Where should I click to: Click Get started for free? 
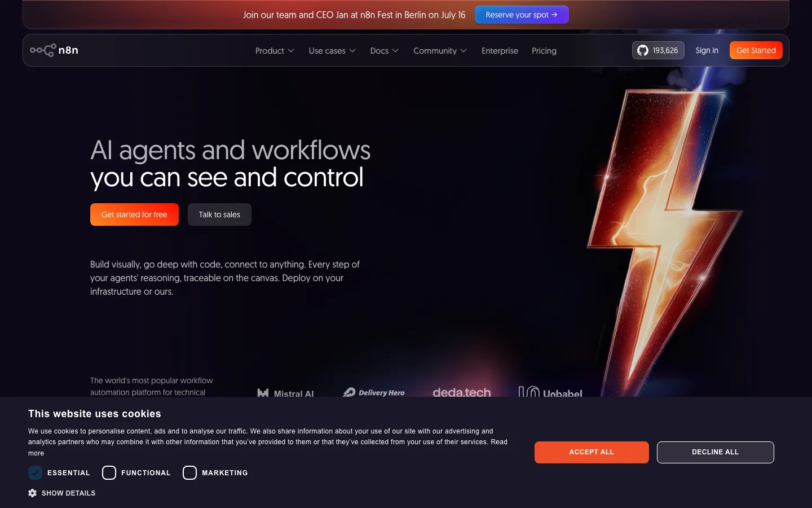[134, 214]
